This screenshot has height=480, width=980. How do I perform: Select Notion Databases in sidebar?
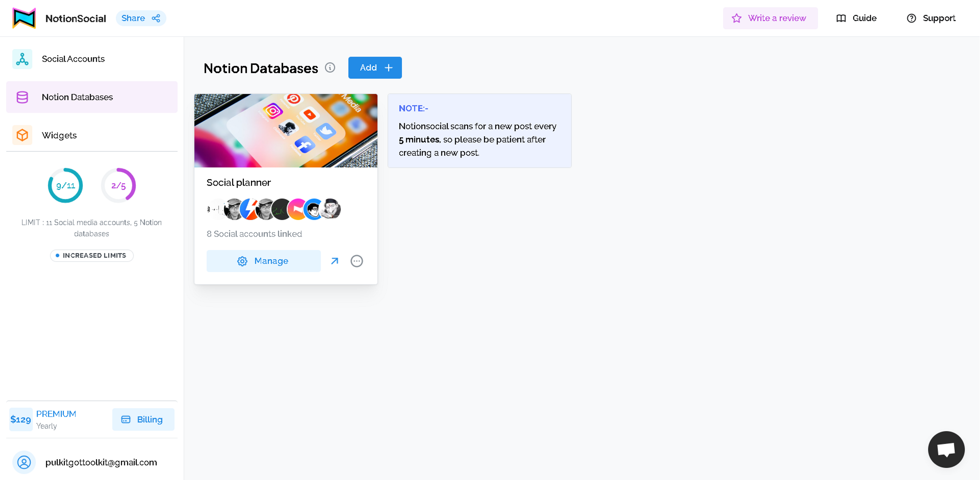[x=77, y=97]
